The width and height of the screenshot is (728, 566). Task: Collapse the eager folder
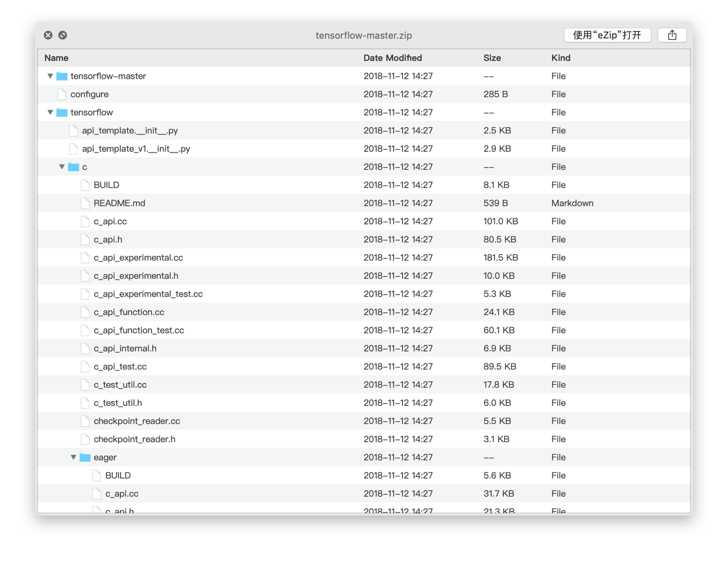coord(74,457)
